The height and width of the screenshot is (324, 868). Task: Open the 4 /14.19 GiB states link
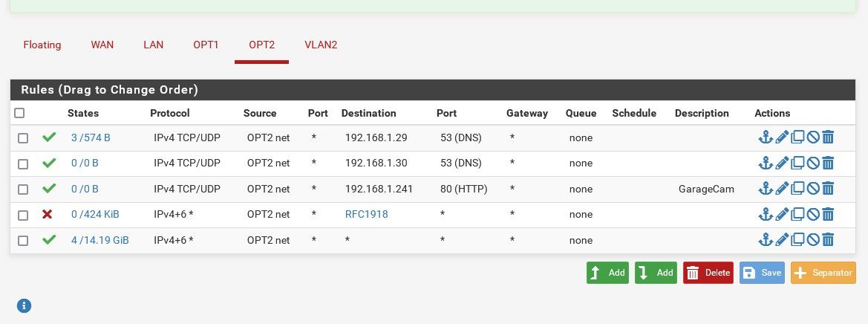pyautogui.click(x=100, y=240)
